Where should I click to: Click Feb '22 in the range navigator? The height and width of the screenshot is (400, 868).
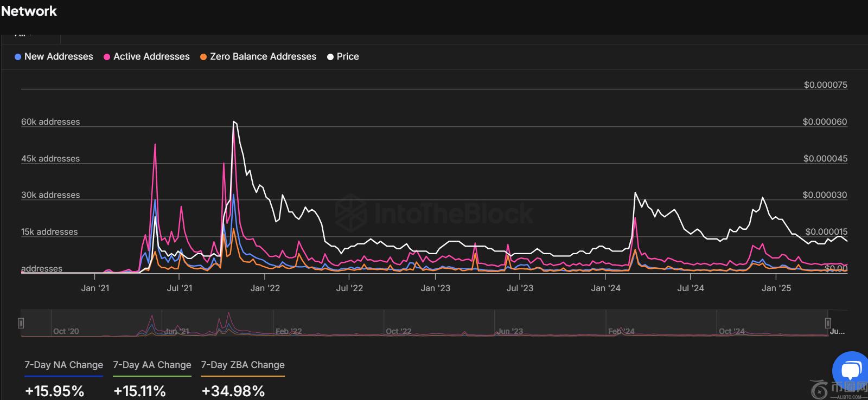(x=289, y=331)
